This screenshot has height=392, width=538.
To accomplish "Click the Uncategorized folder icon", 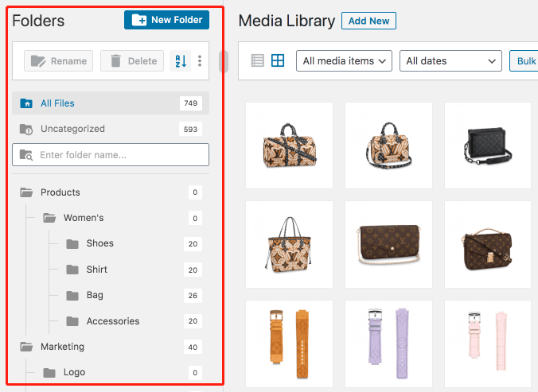I will (26, 129).
